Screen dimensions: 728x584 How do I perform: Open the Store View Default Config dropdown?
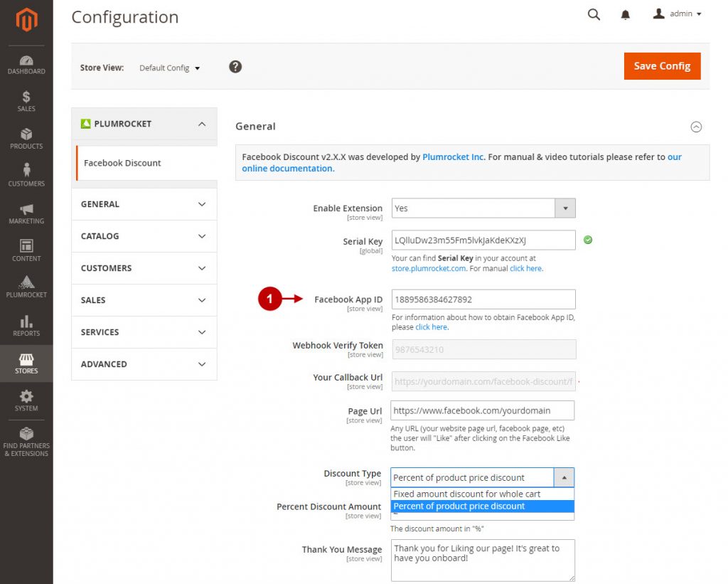click(169, 68)
